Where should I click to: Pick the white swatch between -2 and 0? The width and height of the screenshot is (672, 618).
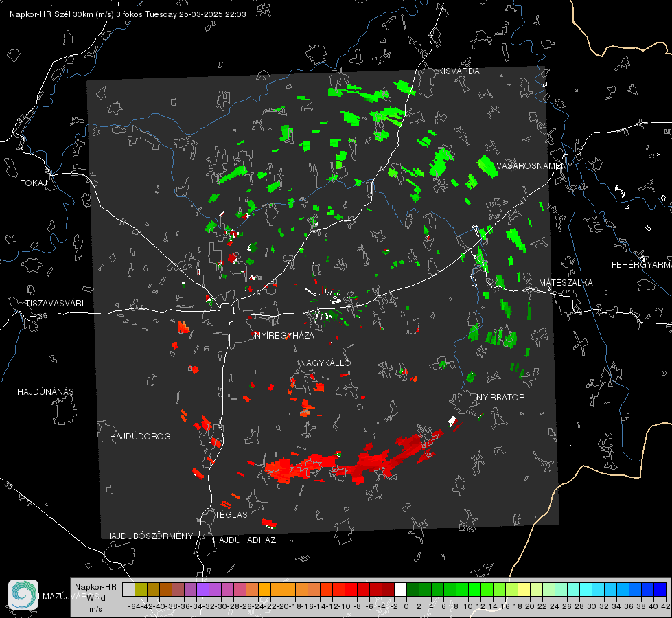(x=400, y=589)
